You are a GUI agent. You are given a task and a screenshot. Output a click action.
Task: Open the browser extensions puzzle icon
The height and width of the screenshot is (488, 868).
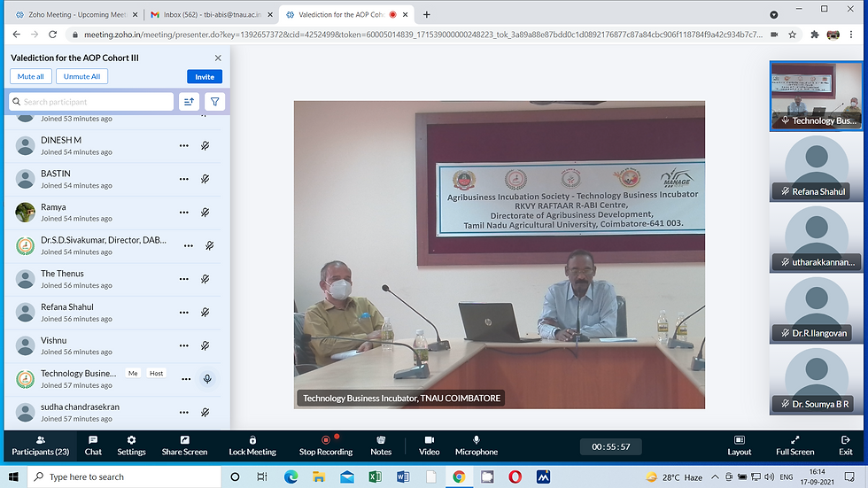point(814,35)
